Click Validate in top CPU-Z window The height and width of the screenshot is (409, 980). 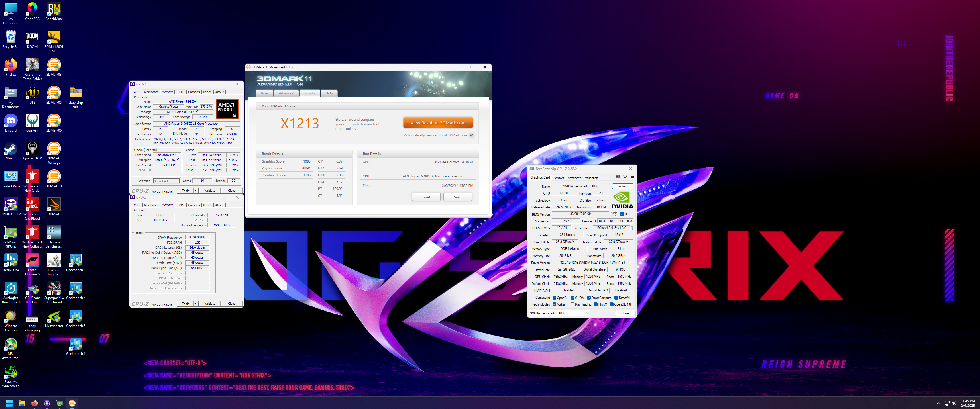[210, 191]
